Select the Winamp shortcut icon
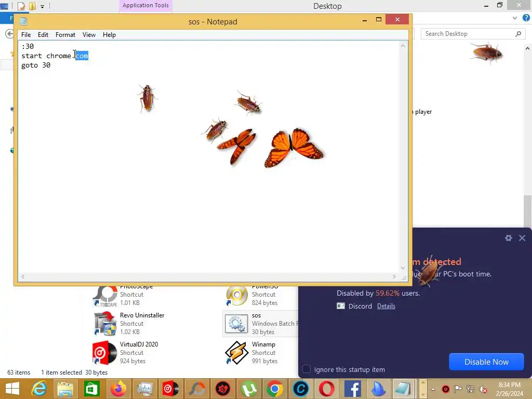 [x=236, y=353]
